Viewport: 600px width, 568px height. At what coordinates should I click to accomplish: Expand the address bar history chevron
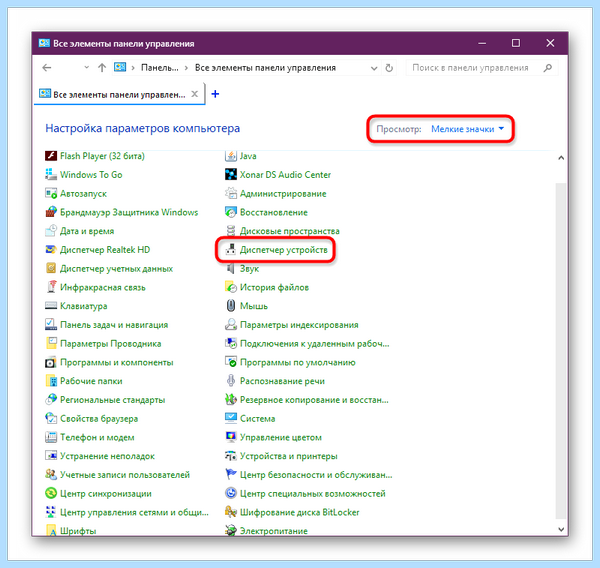(374, 68)
